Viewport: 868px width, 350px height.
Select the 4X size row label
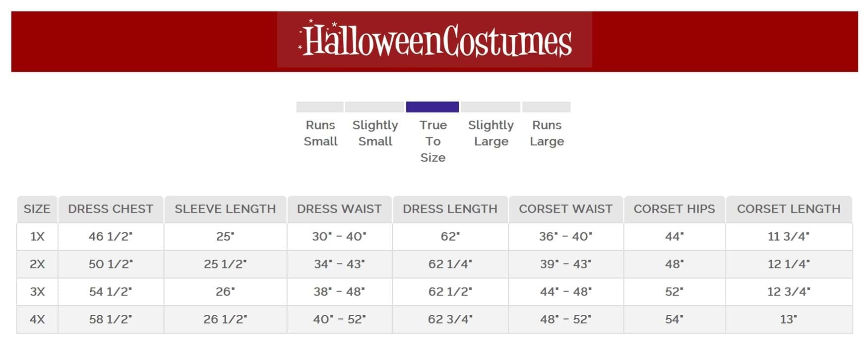coord(37,319)
